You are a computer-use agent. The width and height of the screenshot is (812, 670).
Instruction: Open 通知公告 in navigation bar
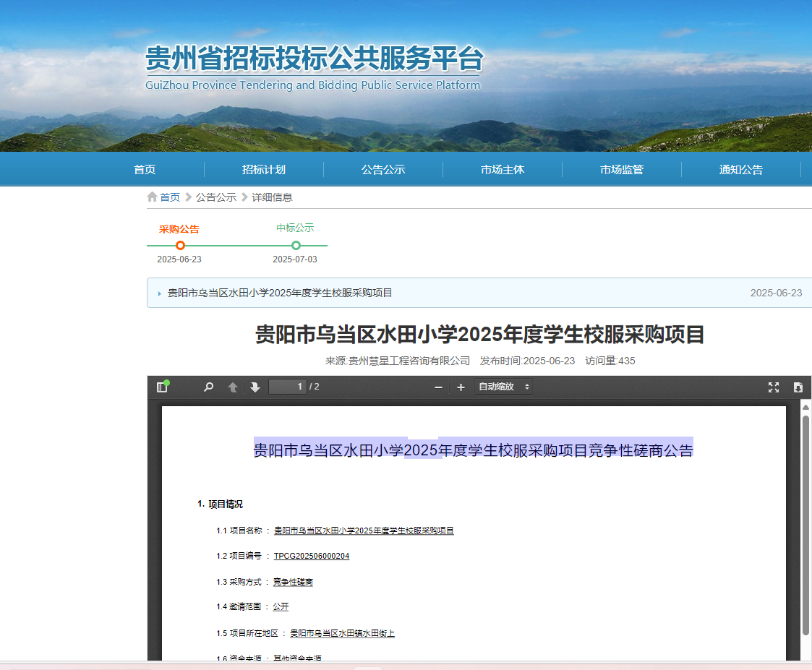click(x=741, y=170)
